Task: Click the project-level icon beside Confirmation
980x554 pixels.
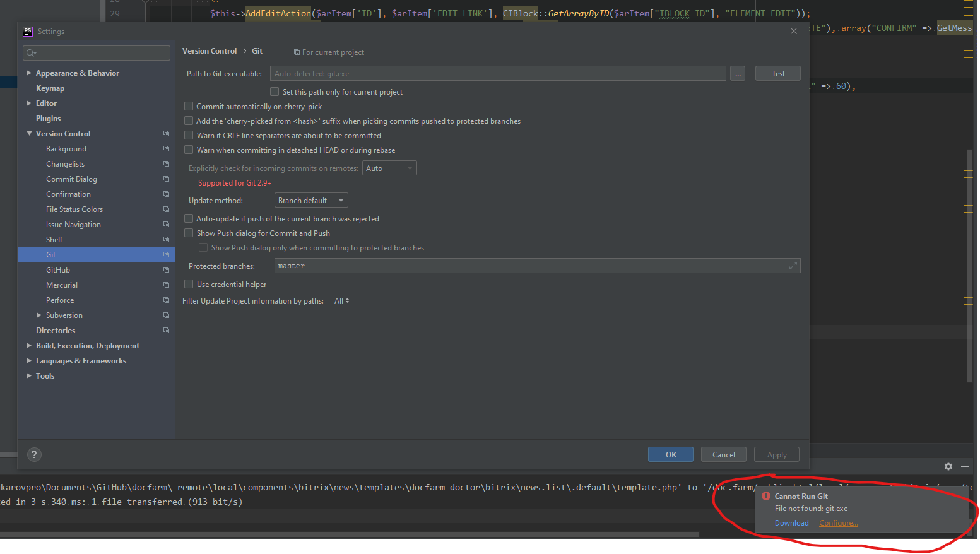Action: (167, 194)
